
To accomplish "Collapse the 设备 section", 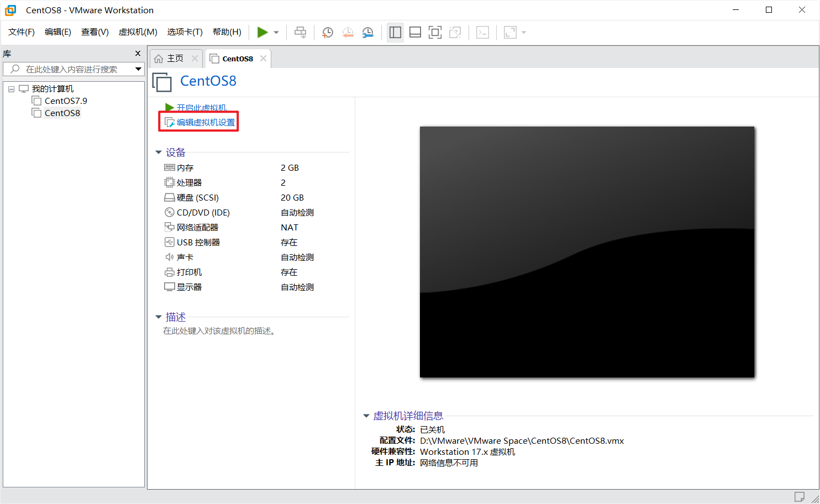I will 159,153.
